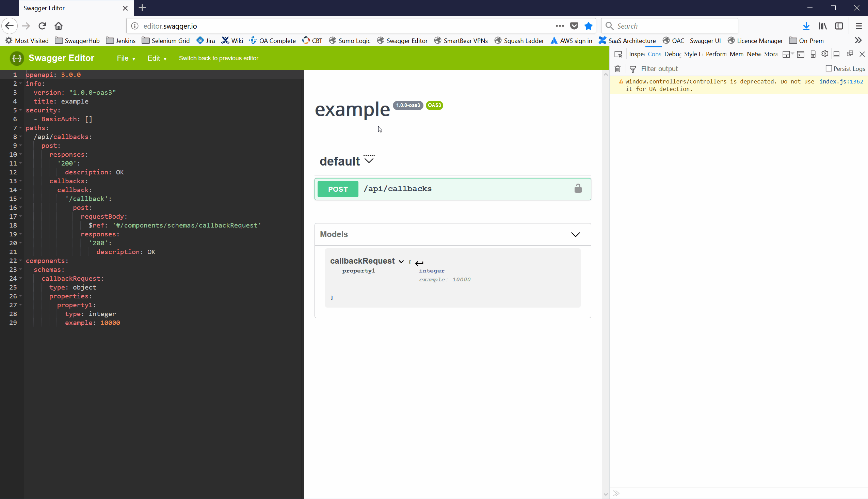Viewport: 868px width, 499px height.
Task: Toggle responsive design mode icon
Action: click(813, 54)
